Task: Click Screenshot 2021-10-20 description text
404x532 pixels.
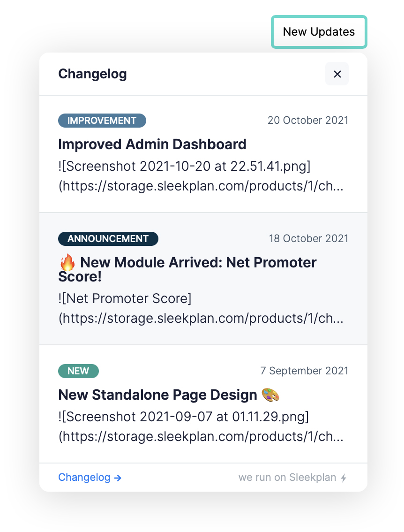Action: point(202,176)
